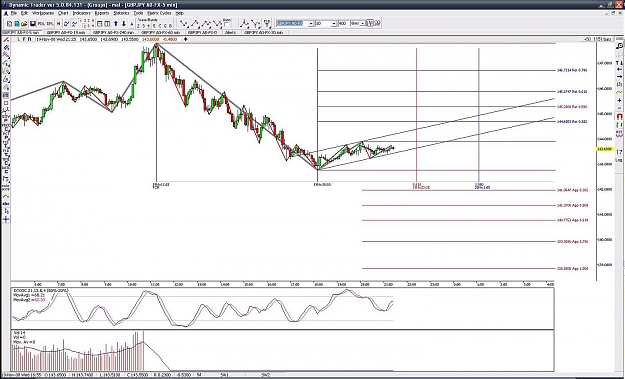Image resolution: width=625 pixels, height=379 pixels.
Task: Expand the dropdown right of the 400 field
Action: (363, 24)
